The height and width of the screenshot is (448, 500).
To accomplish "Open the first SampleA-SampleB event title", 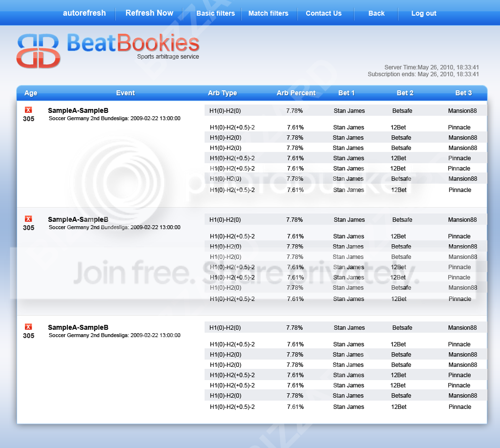I will pos(78,110).
